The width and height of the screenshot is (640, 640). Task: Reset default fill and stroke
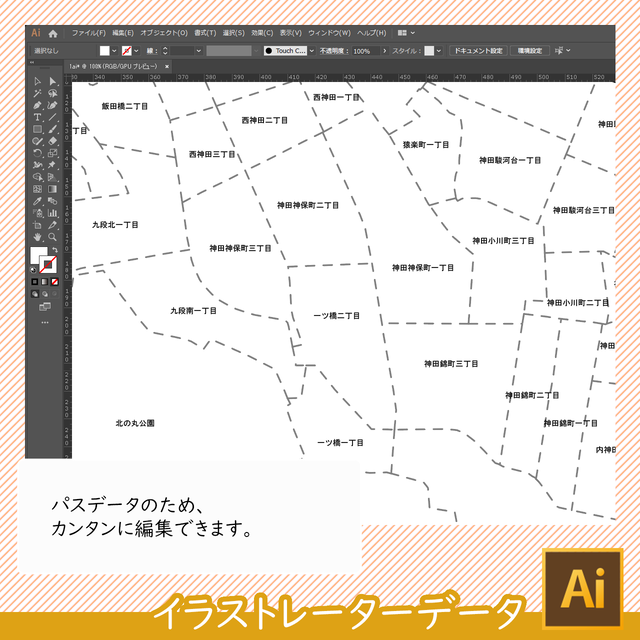[33, 270]
